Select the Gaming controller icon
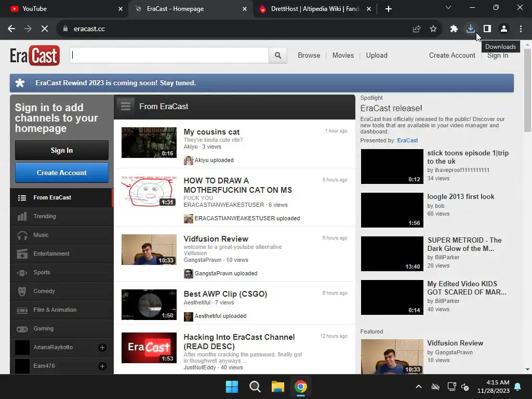Image resolution: width=532 pixels, height=399 pixels. click(22, 329)
